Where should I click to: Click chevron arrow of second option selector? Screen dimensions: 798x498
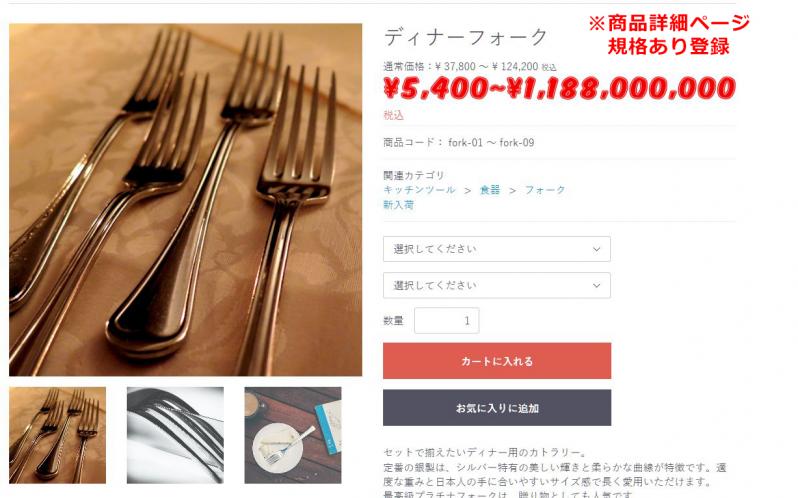(x=596, y=286)
